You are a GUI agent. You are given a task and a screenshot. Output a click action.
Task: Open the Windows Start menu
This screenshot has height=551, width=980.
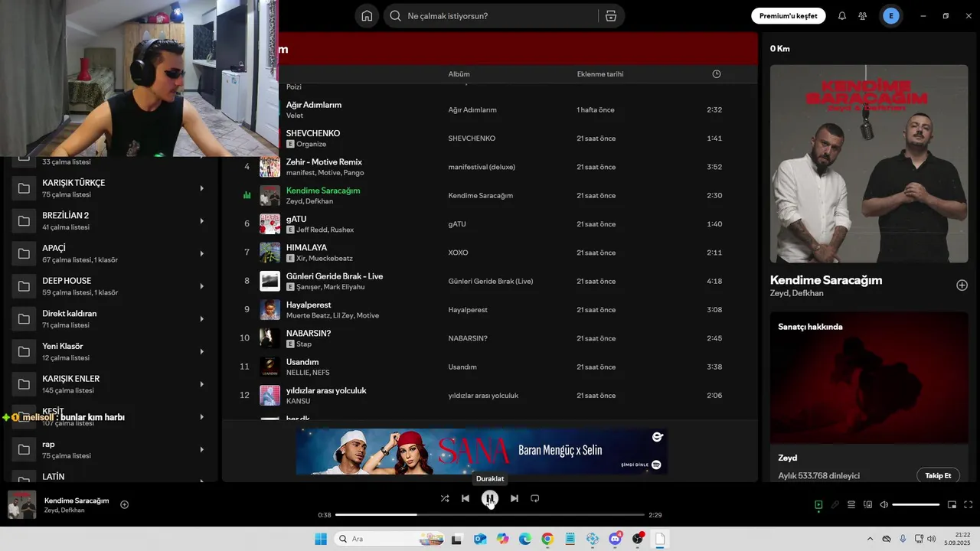321,539
